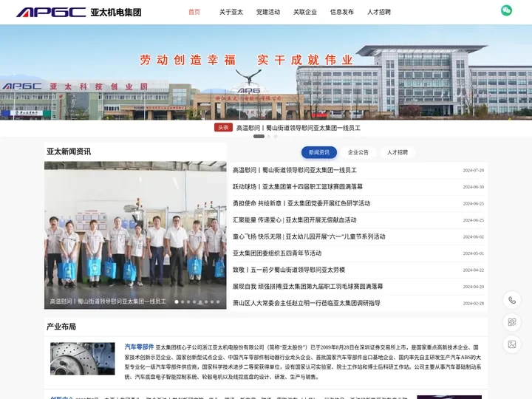Open the 人才招聘 header menu
This screenshot has height=399, width=532.
(x=379, y=13)
